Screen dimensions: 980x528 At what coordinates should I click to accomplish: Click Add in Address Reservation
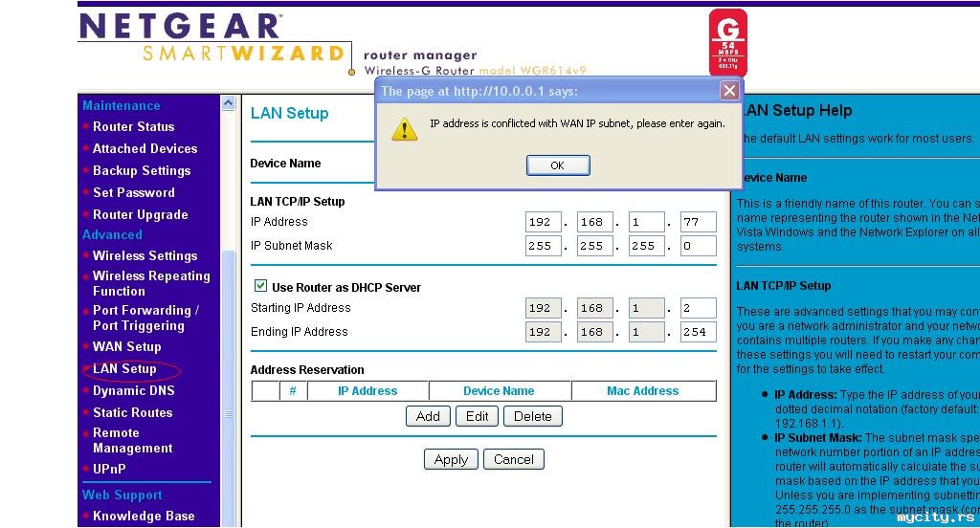tap(428, 416)
